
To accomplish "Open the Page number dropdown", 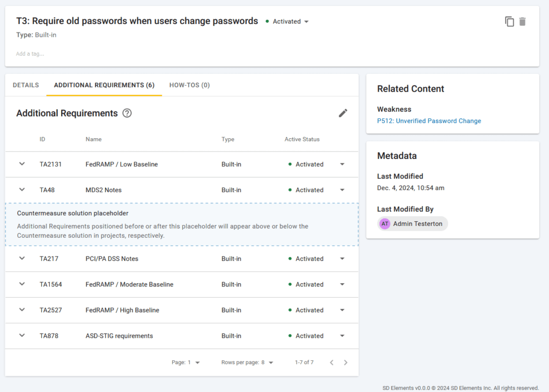I will click(x=186, y=362).
